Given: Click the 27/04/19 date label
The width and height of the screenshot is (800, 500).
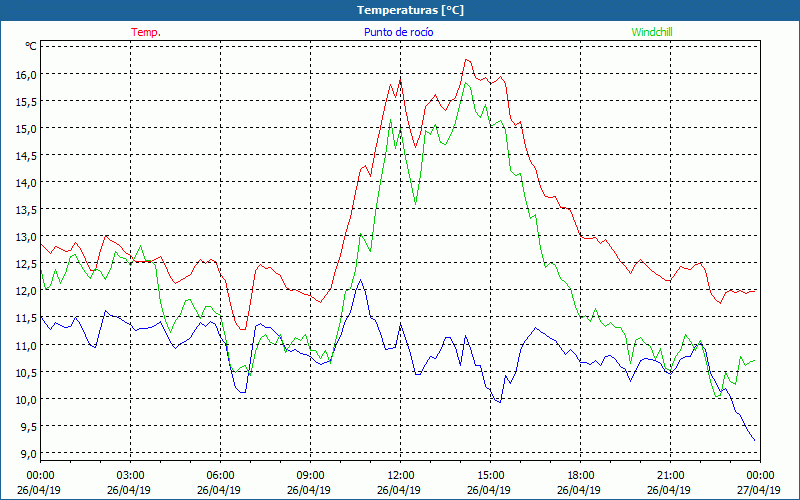Looking at the screenshot, I should 759,490.
